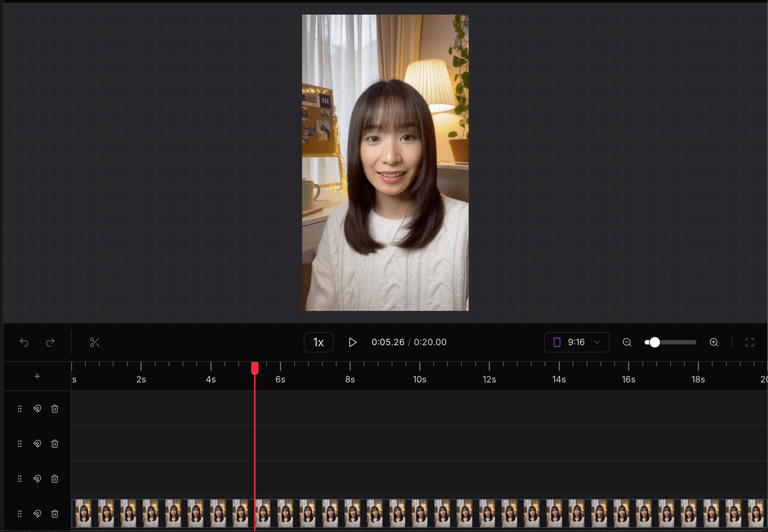Screen dimensions: 768x532
Task: Click the red playhead marker on the timeline
Action: click(x=254, y=369)
